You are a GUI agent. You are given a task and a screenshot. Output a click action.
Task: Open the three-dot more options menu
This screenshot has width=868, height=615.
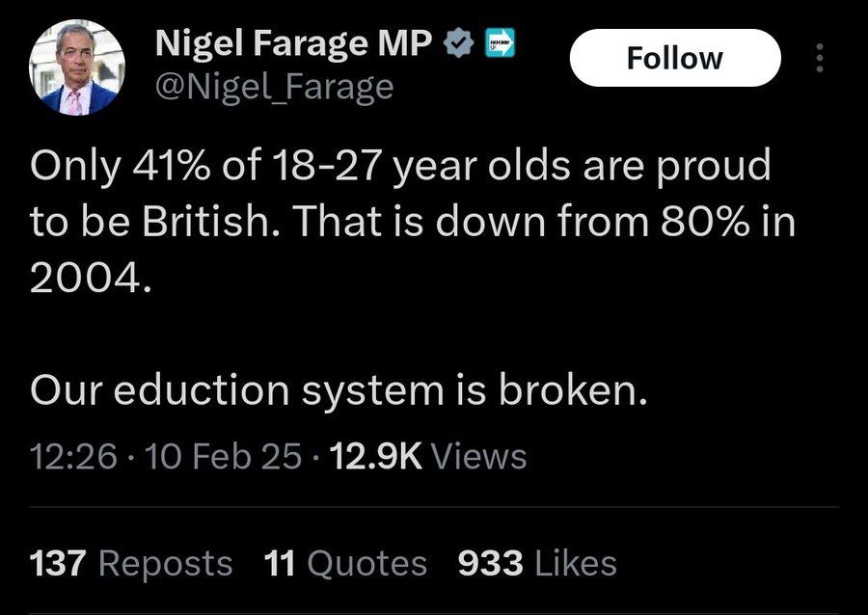click(x=820, y=58)
